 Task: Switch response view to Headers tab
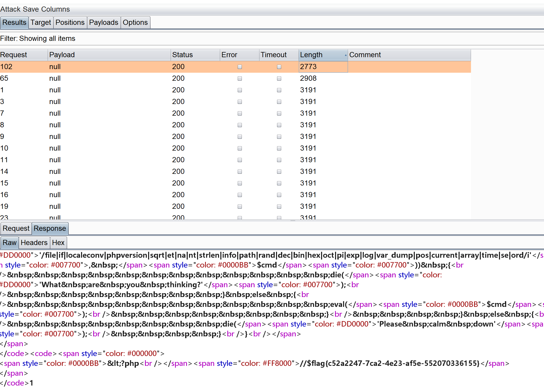pyautogui.click(x=34, y=243)
